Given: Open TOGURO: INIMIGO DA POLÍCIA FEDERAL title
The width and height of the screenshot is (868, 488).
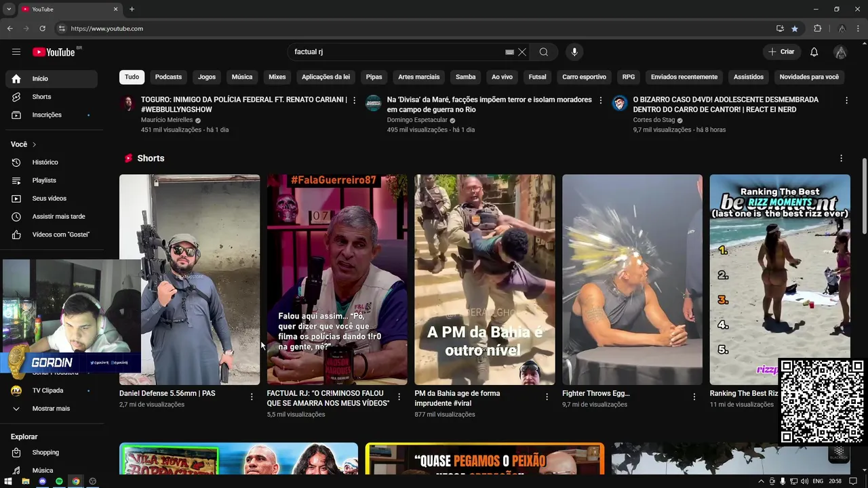Looking at the screenshot, I should click(x=243, y=104).
